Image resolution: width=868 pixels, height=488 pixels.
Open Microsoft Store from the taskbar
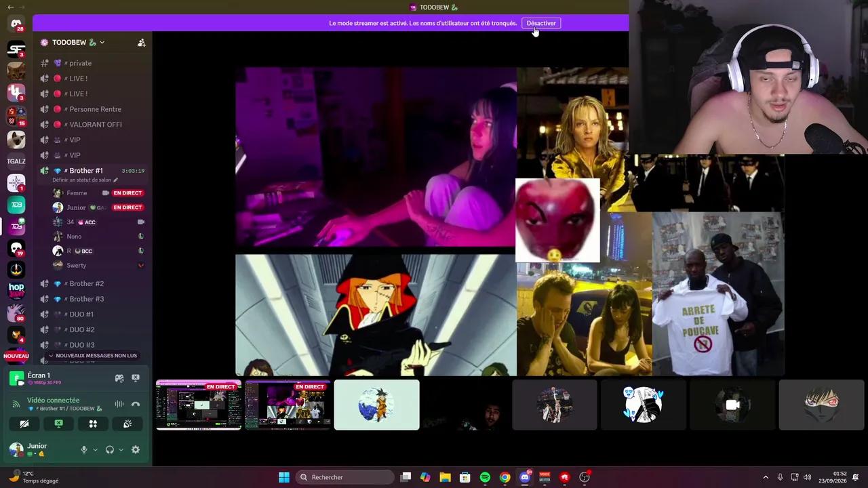click(x=465, y=477)
